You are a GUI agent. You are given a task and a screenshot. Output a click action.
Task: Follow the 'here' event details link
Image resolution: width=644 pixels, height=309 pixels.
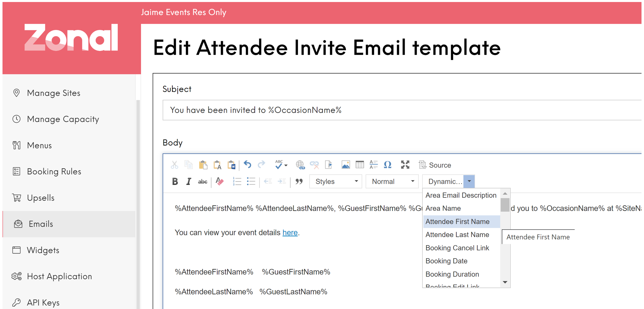click(x=290, y=232)
